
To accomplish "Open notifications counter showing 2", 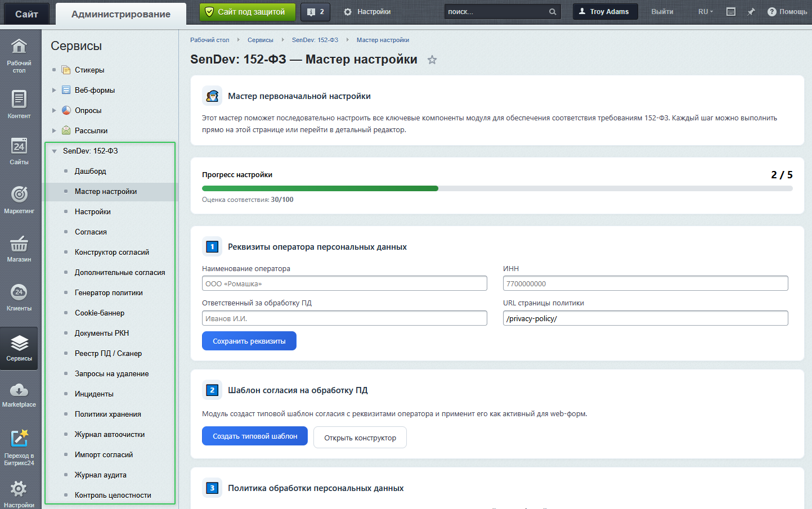I will tap(315, 12).
